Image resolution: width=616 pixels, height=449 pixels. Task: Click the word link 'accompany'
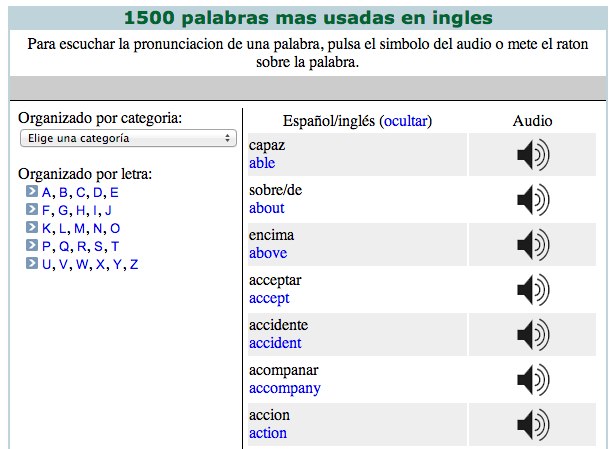(x=285, y=388)
